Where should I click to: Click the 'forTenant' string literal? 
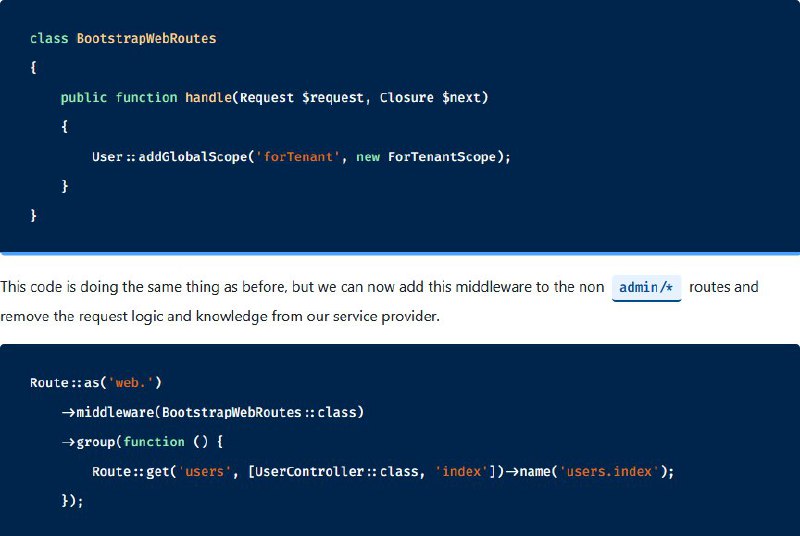[x=298, y=157]
